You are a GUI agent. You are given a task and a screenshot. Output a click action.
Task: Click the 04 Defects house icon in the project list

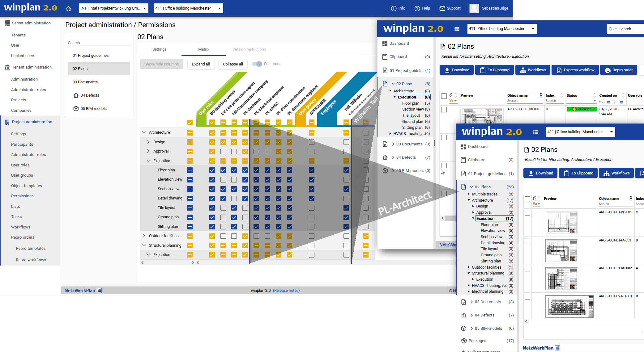tap(76, 95)
